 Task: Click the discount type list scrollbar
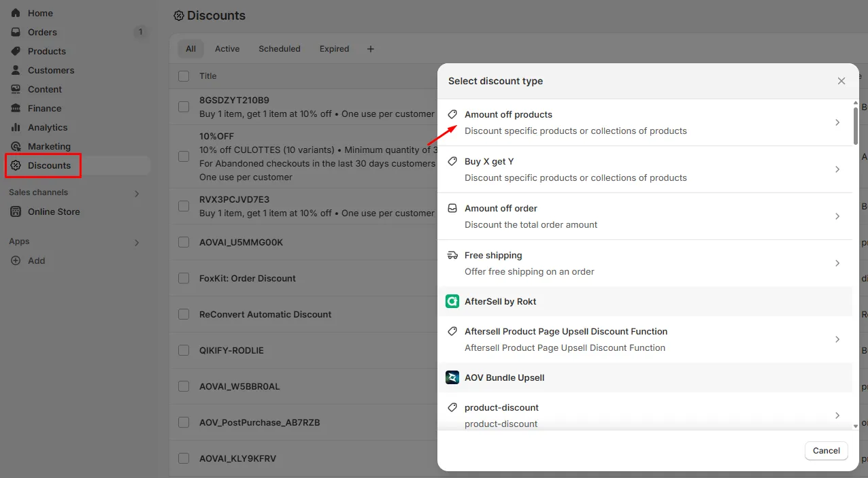pyautogui.click(x=855, y=124)
